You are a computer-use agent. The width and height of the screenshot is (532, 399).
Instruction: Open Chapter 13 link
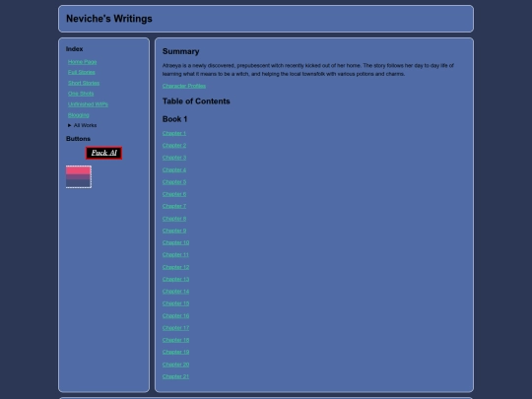pyautogui.click(x=175, y=279)
